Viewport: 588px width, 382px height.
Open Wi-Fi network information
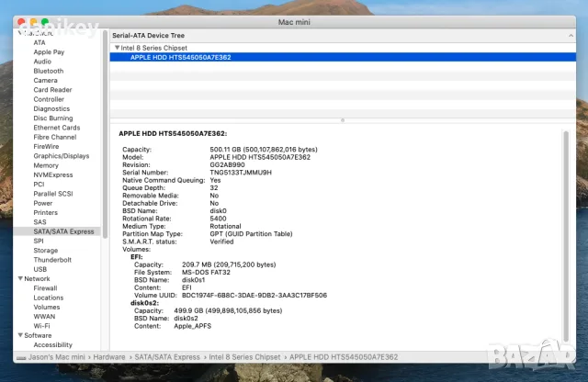(x=41, y=326)
